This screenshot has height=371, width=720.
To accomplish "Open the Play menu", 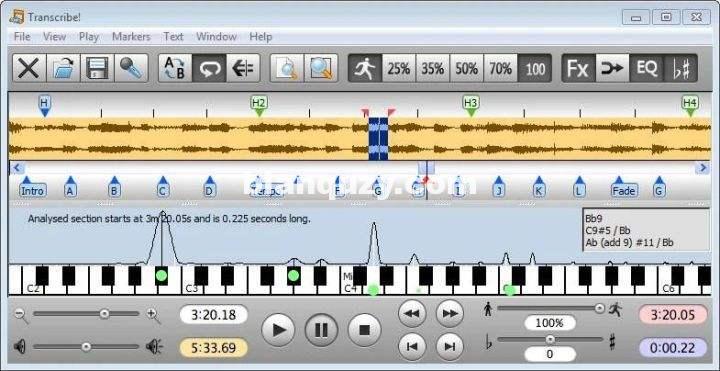I will tap(89, 37).
